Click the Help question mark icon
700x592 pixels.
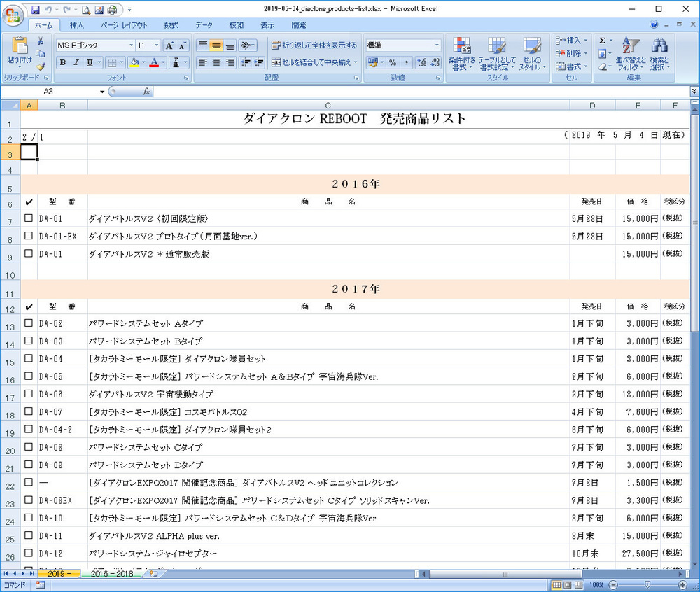[x=654, y=24]
